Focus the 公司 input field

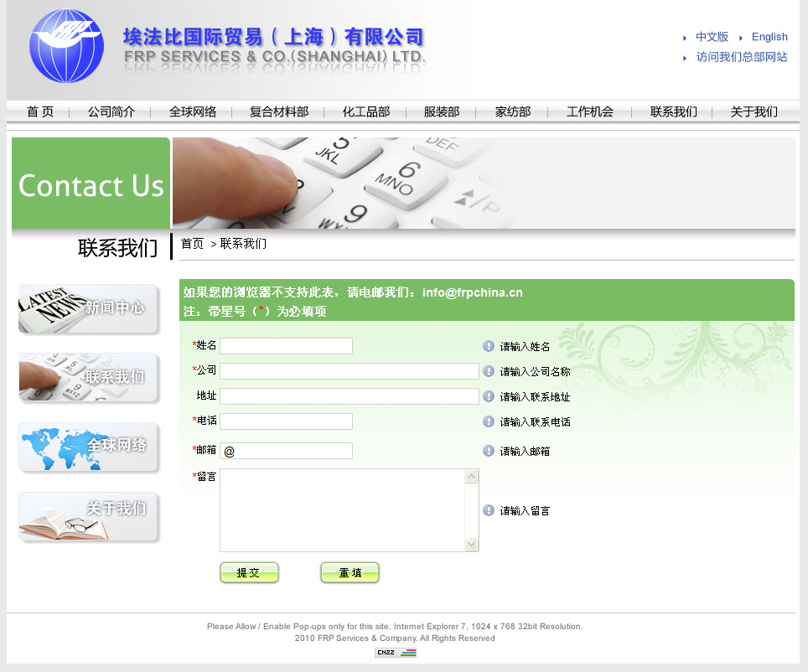[x=350, y=371]
